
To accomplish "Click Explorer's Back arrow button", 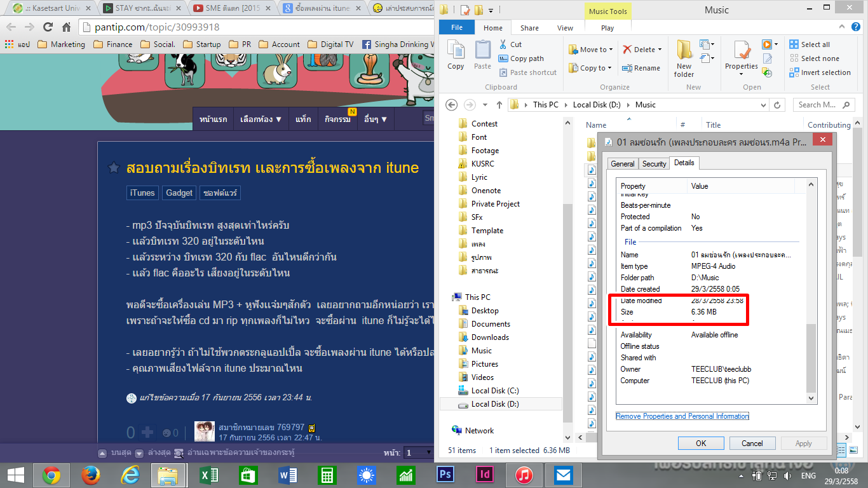I will tap(451, 105).
